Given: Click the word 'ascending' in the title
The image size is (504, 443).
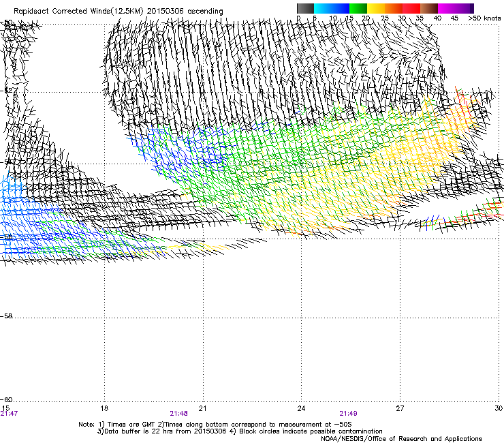Looking at the screenshot, I should click(205, 12).
